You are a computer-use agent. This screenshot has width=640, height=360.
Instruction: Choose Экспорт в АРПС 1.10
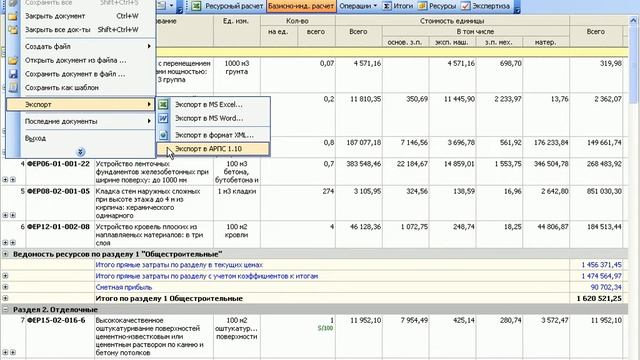tap(213, 149)
